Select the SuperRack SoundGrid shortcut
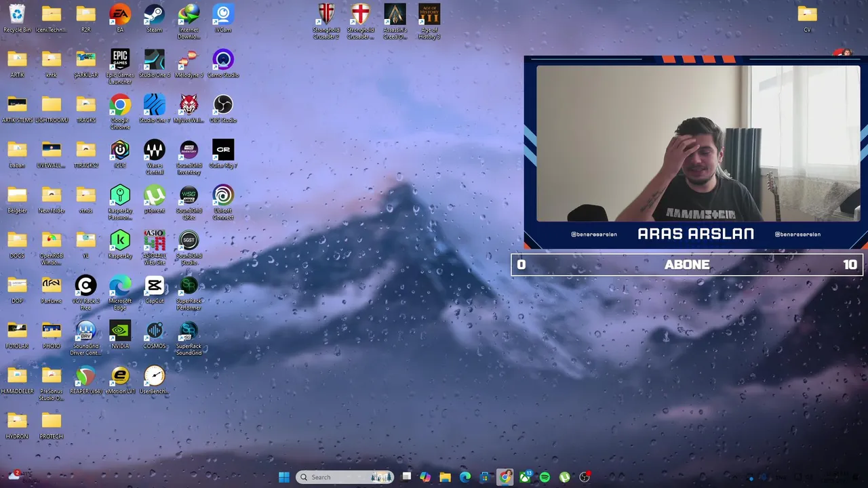Image resolution: width=868 pixels, height=488 pixels. (x=189, y=338)
